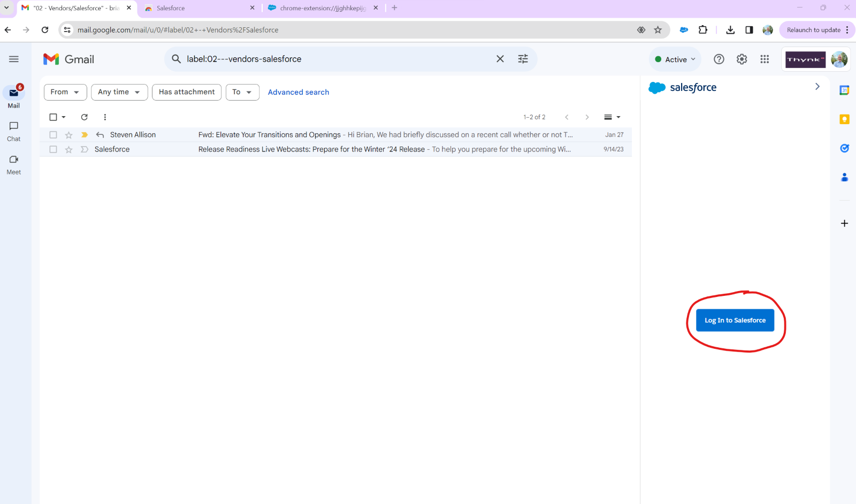Toggle importance marker on Salesforce email

pos(84,149)
